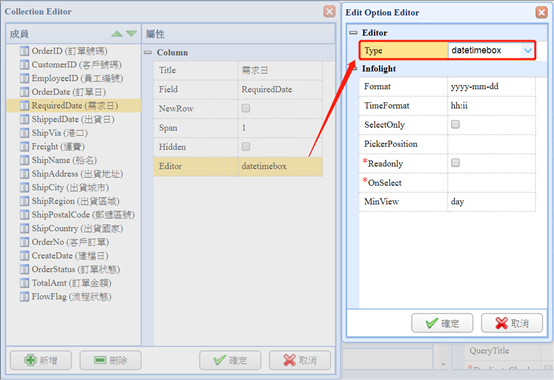
Task: Click the Infolight group header
Action: click(x=378, y=69)
